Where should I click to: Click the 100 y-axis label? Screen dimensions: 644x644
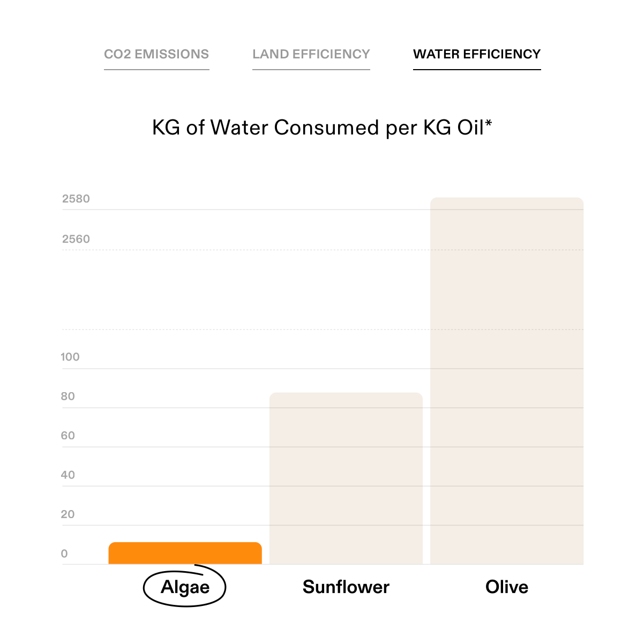(70, 357)
